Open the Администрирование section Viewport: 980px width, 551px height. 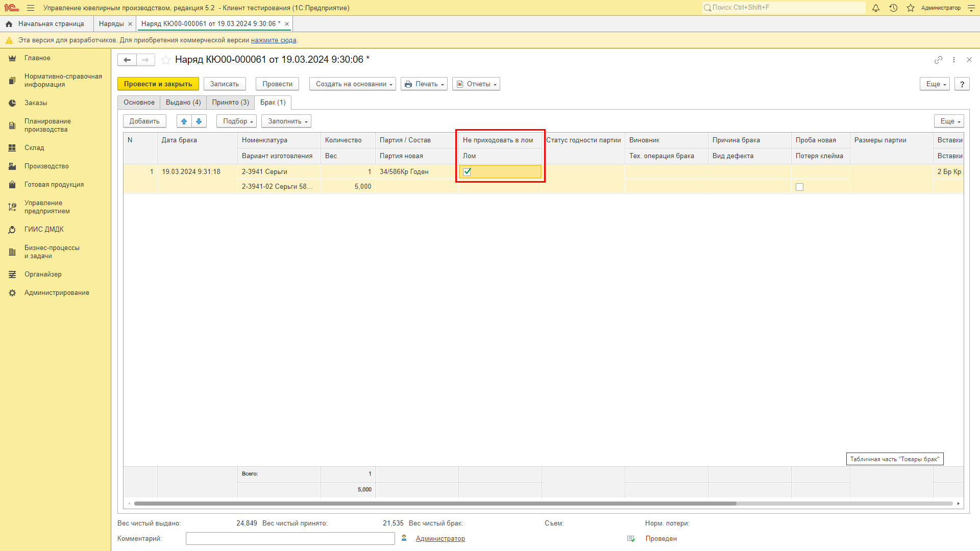(57, 293)
